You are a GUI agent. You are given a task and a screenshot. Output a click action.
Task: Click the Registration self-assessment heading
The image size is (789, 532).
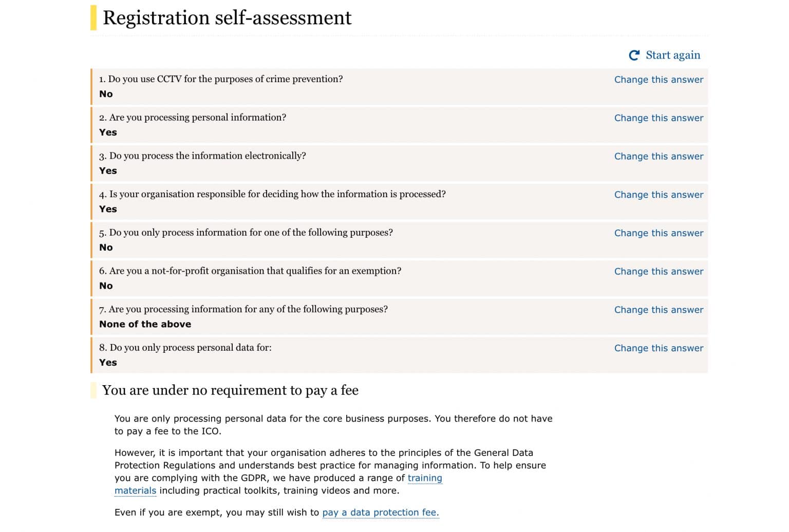point(228,17)
